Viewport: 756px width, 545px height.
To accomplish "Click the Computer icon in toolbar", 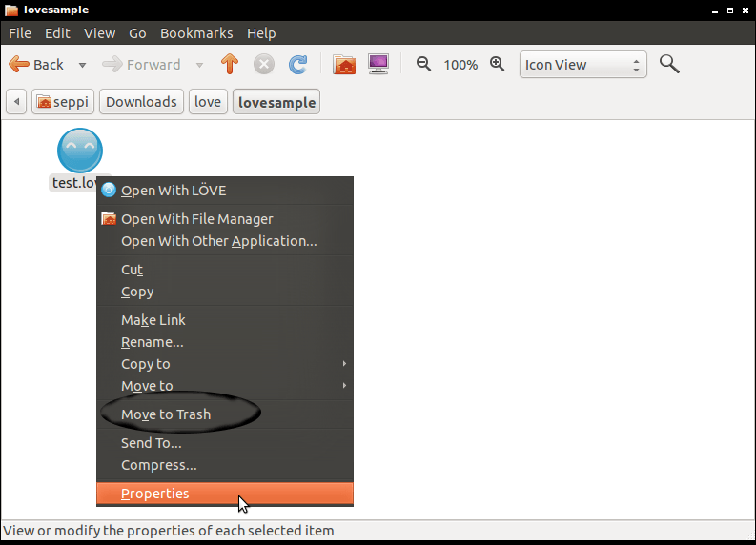I will point(378,65).
